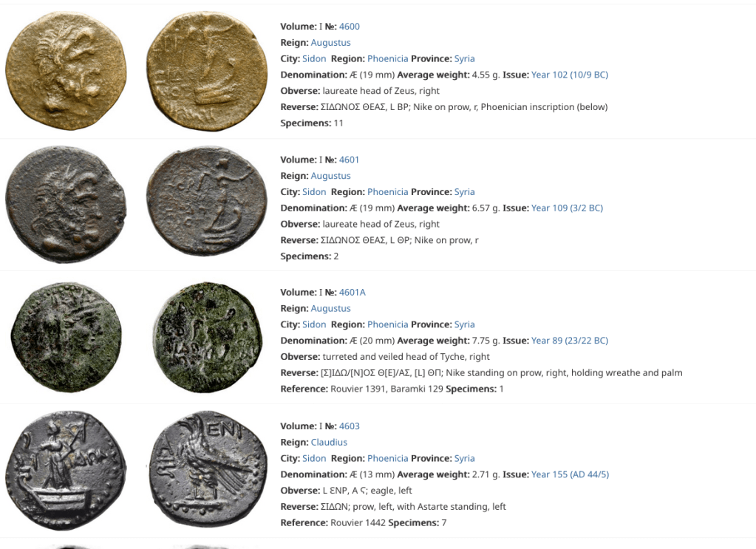Open coin number 4601 link

[349, 160]
